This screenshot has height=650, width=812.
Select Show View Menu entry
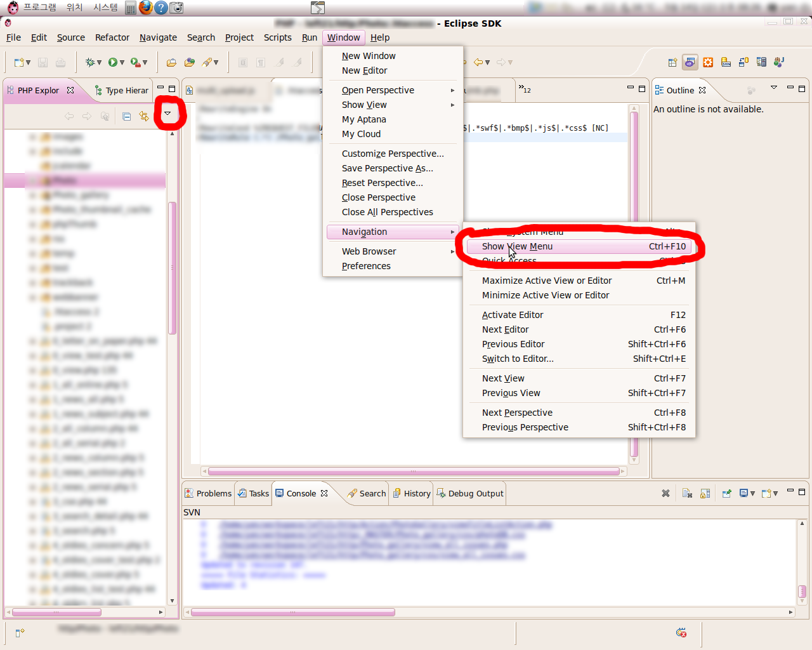click(x=580, y=246)
